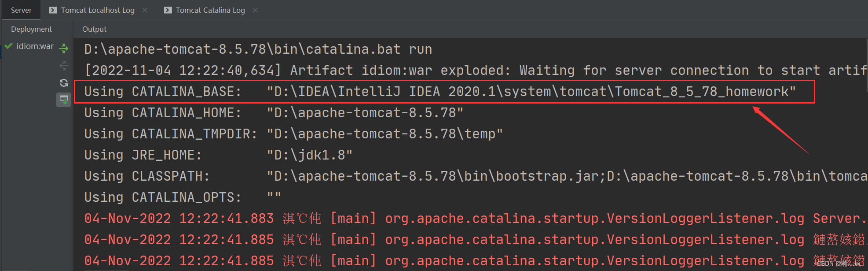868x271 pixels.
Task: Close the Tomcat Localhost Log tab
Action: [x=145, y=10]
